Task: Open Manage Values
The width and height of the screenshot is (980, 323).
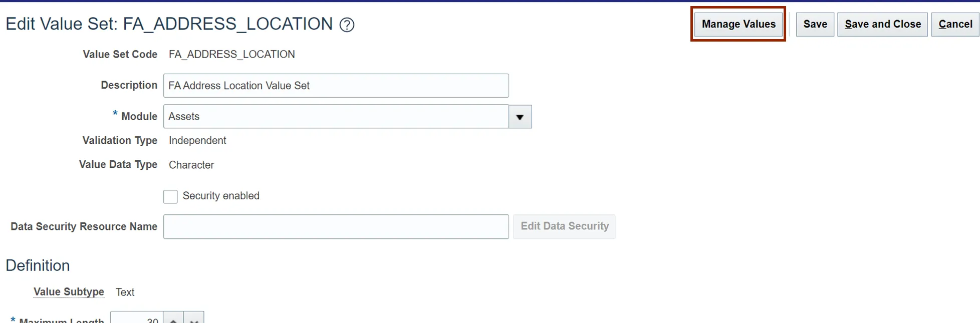Action: coord(739,24)
